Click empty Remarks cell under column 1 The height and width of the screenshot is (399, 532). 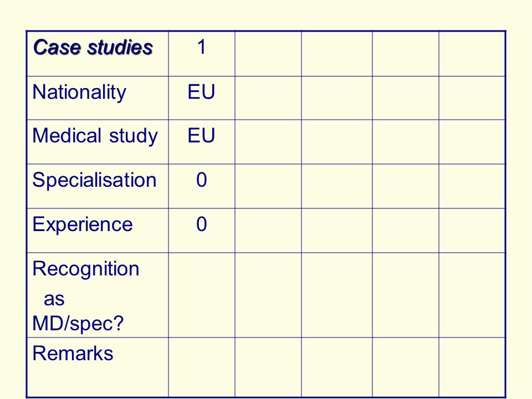202,367
